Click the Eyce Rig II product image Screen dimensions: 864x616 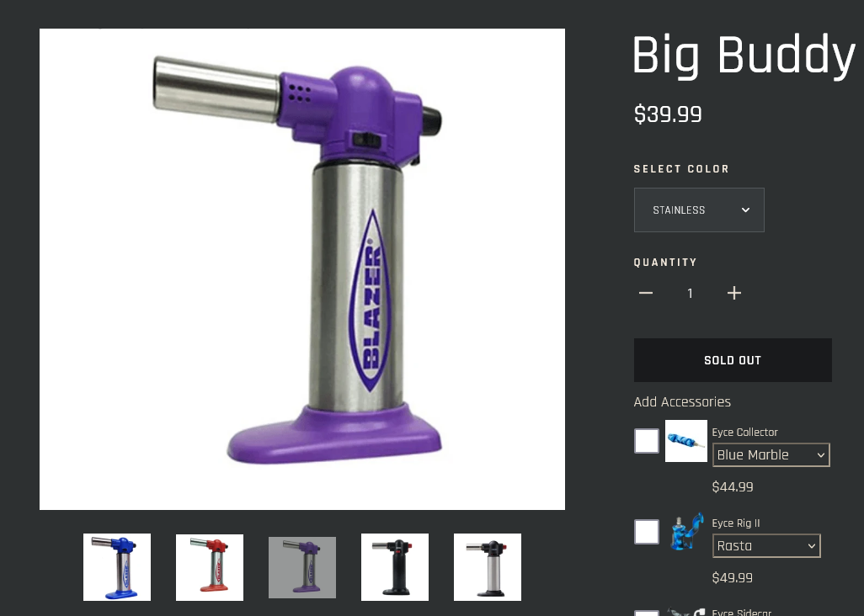tap(686, 532)
